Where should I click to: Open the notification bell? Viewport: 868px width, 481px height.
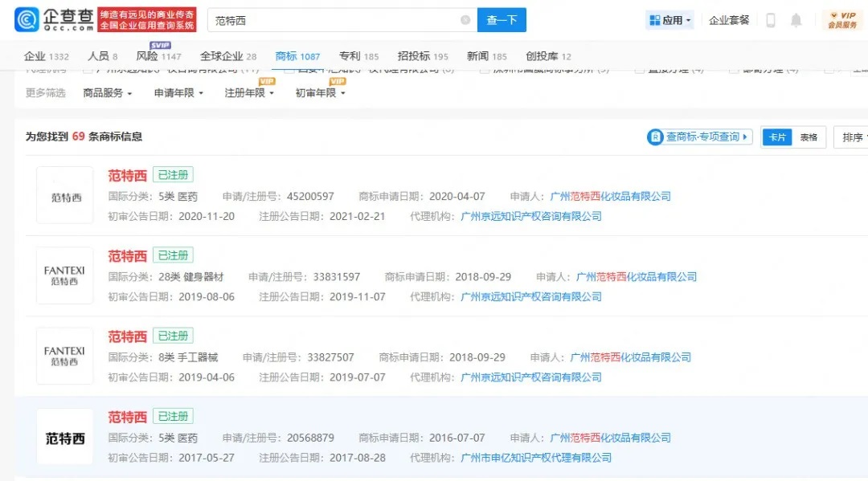point(796,20)
